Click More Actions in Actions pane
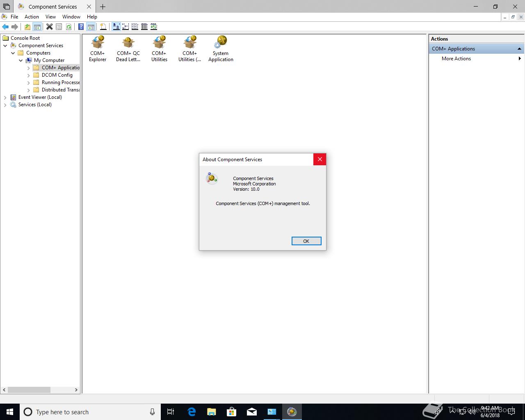 pyautogui.click(x=456, y=59)
